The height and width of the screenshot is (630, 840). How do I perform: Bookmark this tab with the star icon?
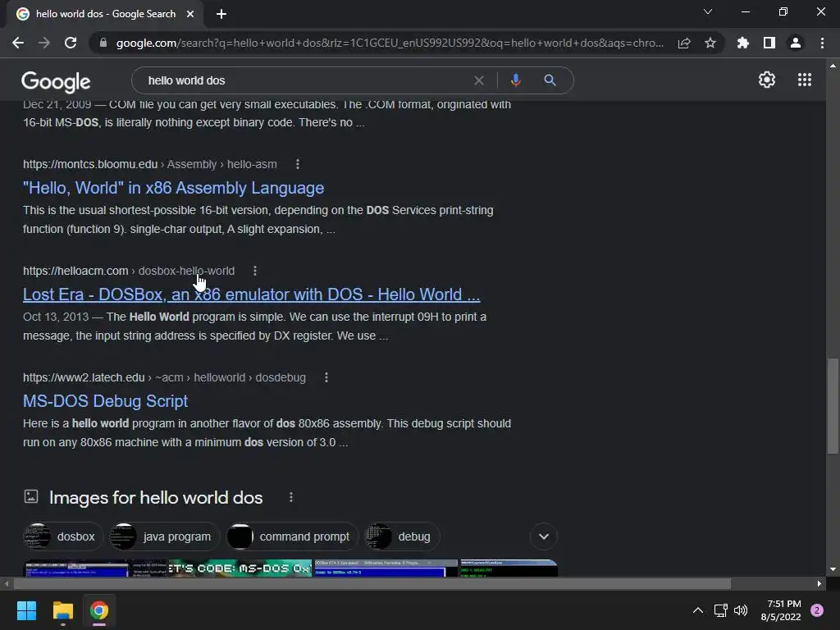[x=710, y=43]
